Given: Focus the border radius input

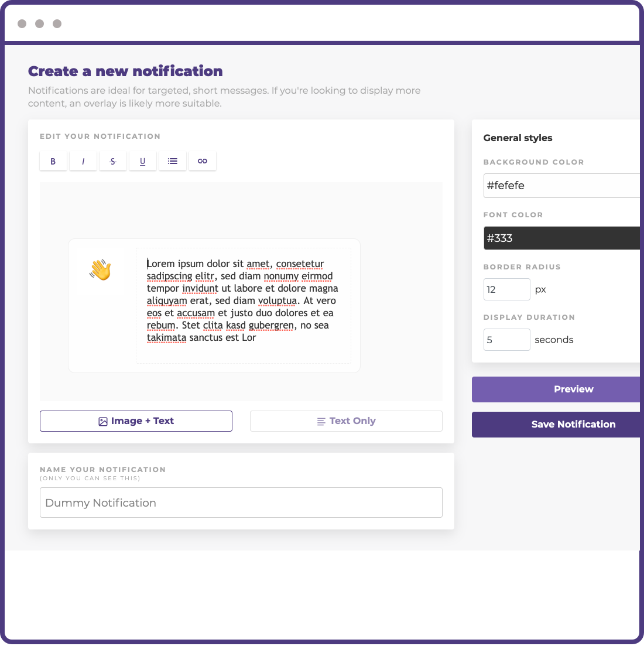Looking at the screenshot, I should 506,289.
